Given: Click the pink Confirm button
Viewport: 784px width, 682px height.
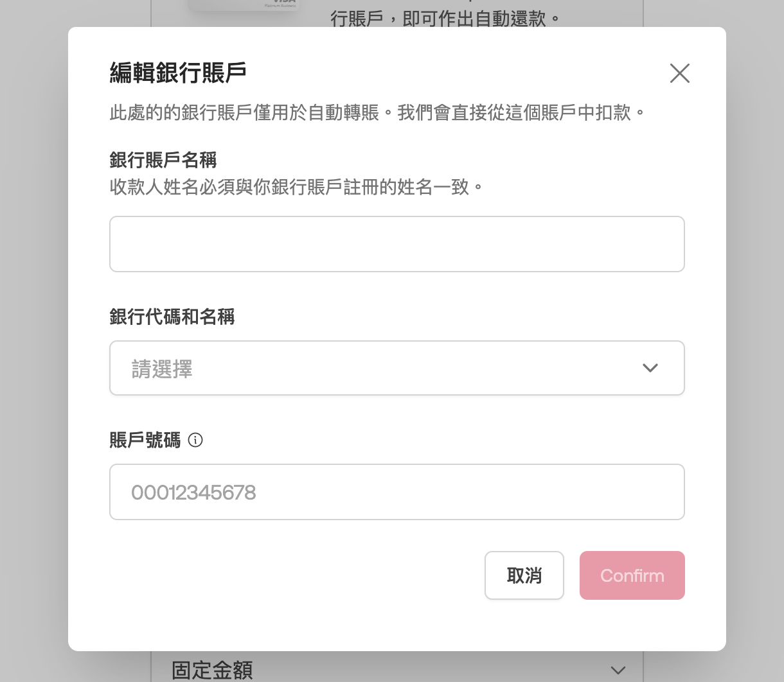Looking at the screenshot, I should coord(632,575).
